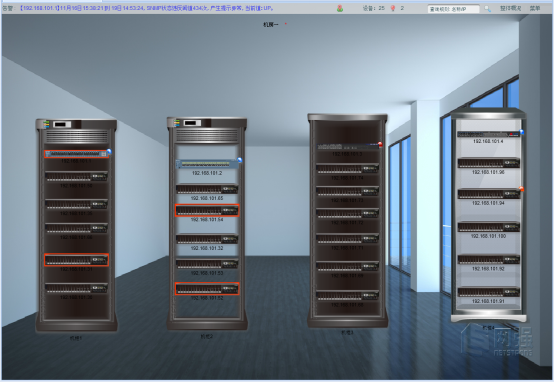Select server 192.168.101.65 in second rack
This screenshot has height=382, width=554.
(207, 189)
